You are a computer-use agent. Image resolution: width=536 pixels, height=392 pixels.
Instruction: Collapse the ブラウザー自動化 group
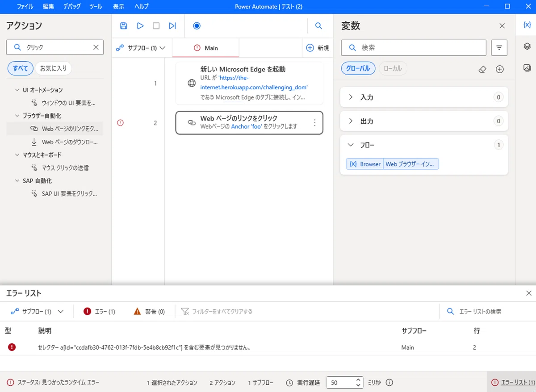click(x=17, y=116)
